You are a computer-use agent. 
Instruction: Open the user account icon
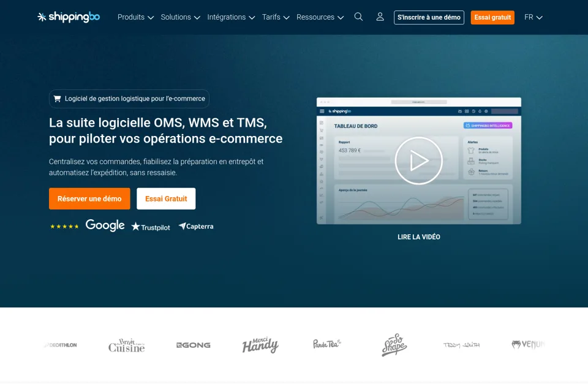click(380, 17)
